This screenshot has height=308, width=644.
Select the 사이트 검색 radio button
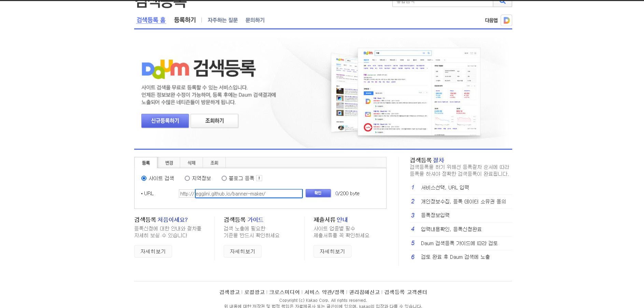tap(144, 178)
